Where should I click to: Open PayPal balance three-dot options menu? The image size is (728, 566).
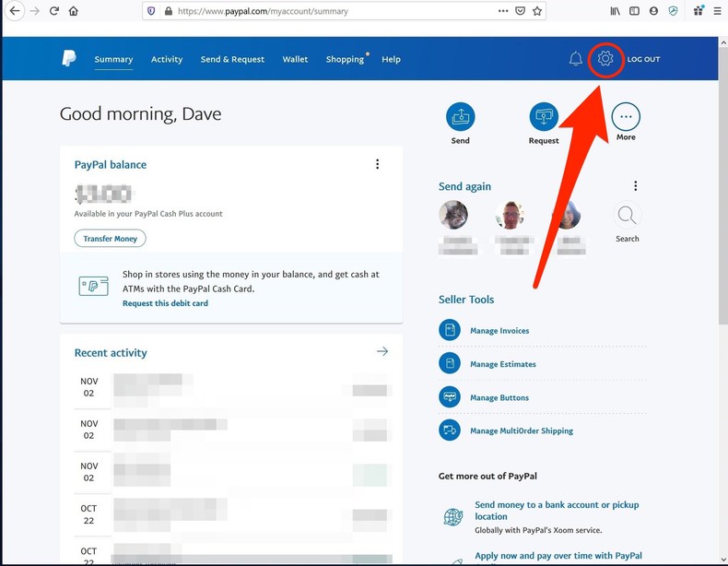[377, 164]
